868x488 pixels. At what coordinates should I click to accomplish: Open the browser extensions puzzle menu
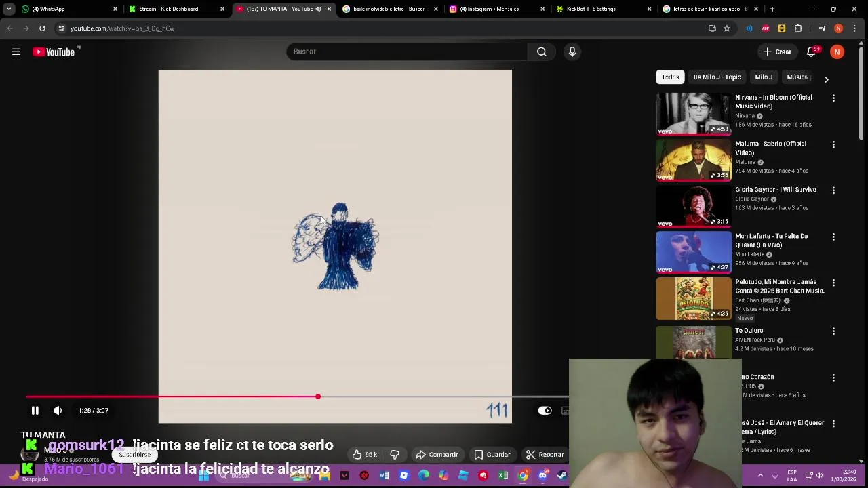[798, 28]
